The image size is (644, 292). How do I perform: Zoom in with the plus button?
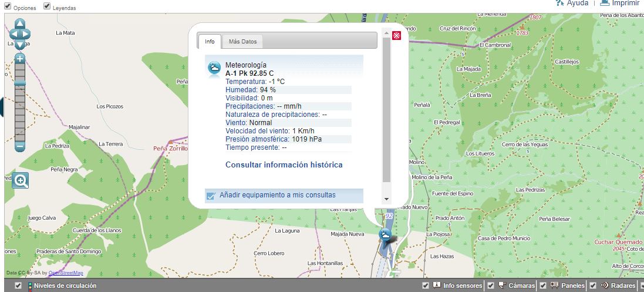pyautogui.click(x=20, y=58)
